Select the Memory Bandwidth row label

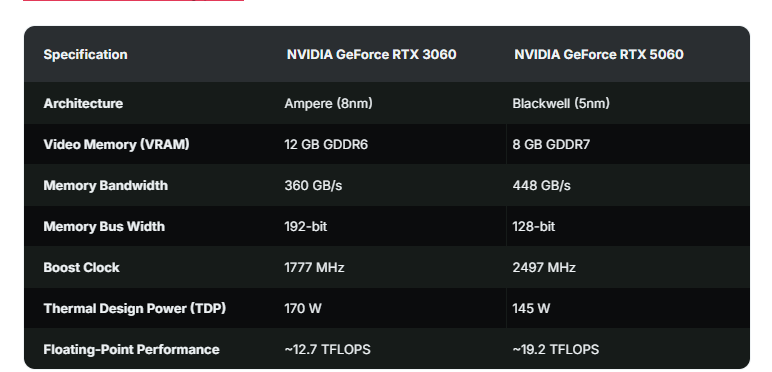(105, 186)
